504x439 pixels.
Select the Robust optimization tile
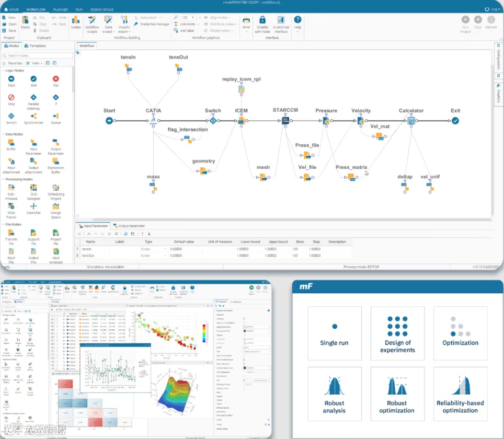click(x=397, y=394)
